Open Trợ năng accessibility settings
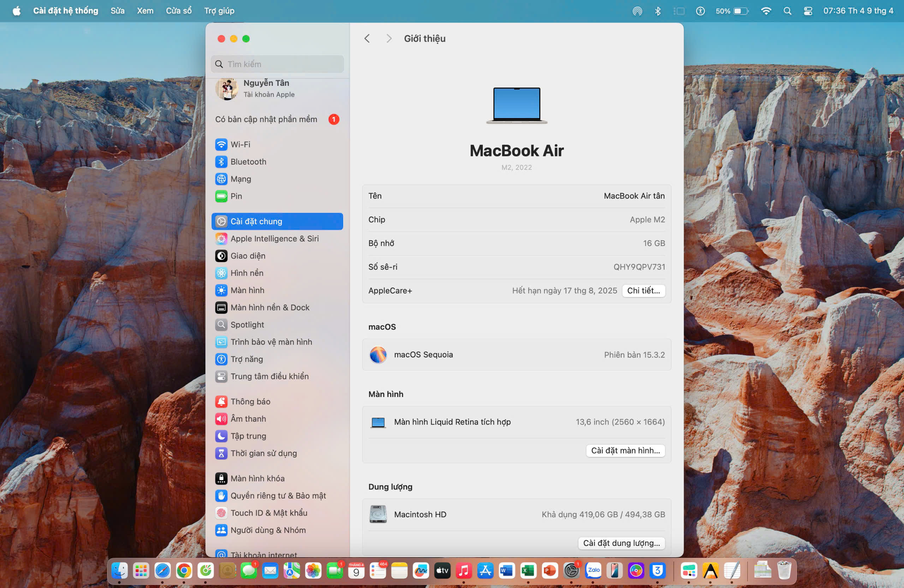904x588 pixels. click(277, 360)
